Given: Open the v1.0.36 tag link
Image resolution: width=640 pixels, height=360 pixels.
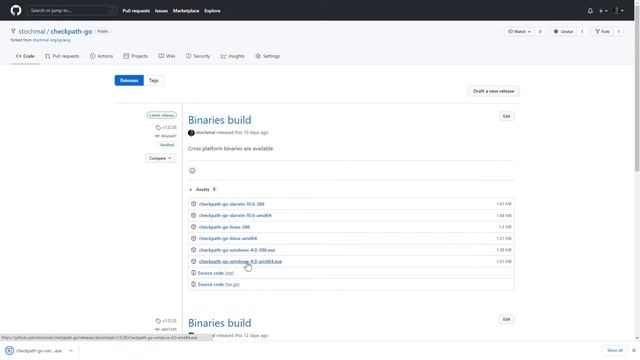Looking at the screenshot, I should tap(167, 127).
